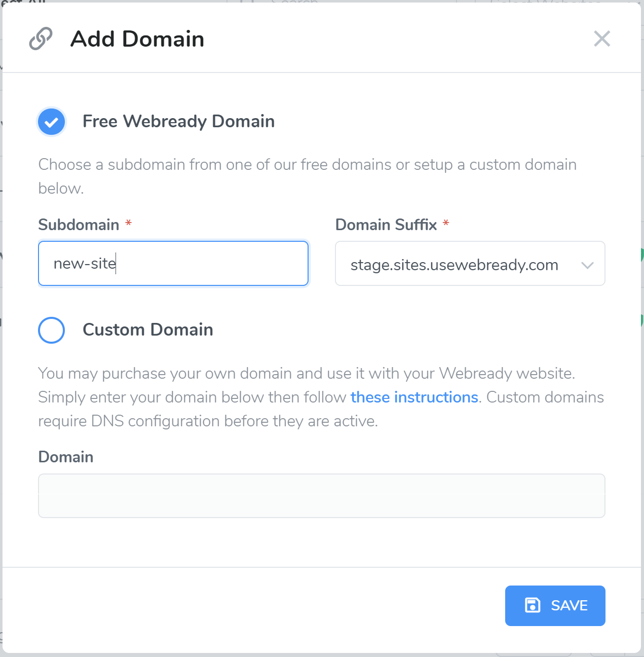The height and width of the screenshot is (657, 644).
Task: Close the Add Domain dialog
Action: tap(602, 39)
